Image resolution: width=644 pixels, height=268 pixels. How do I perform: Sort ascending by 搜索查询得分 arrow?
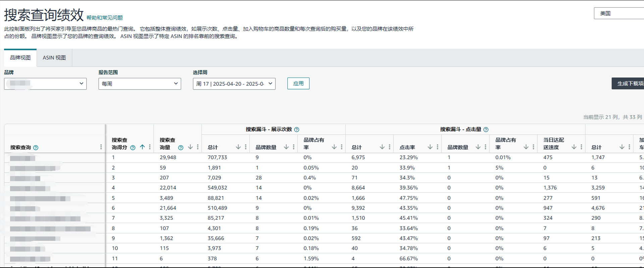tap(142, 147)
